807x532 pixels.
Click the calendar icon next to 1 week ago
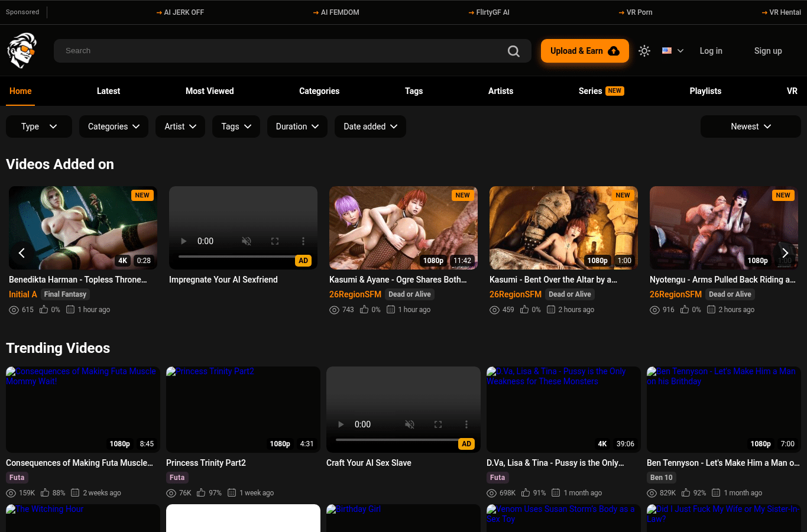point(232,492)
